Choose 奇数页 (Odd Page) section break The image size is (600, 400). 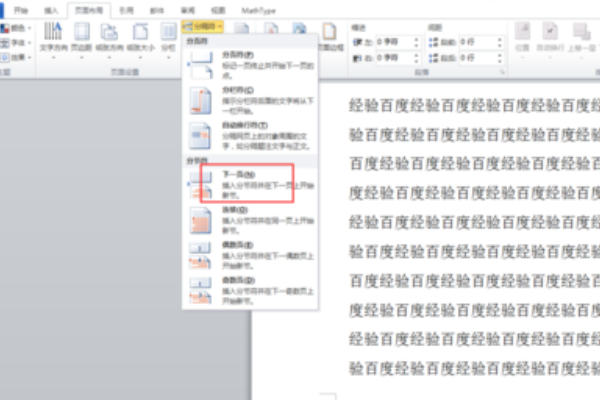click(250, 290)
